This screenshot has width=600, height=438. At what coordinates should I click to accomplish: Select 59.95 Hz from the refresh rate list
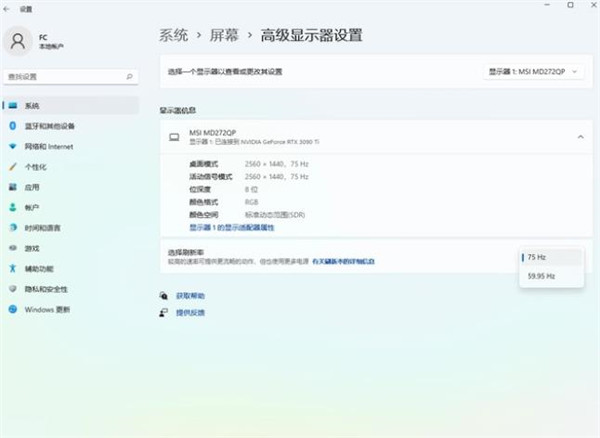(541, 276)
